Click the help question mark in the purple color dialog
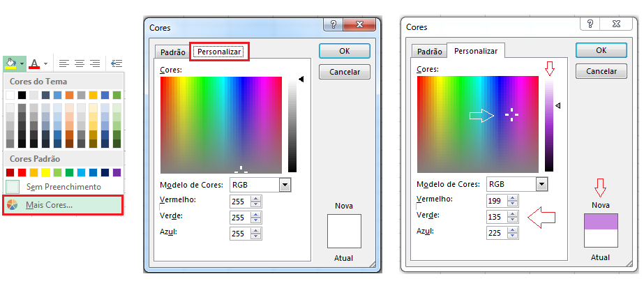 590,24
